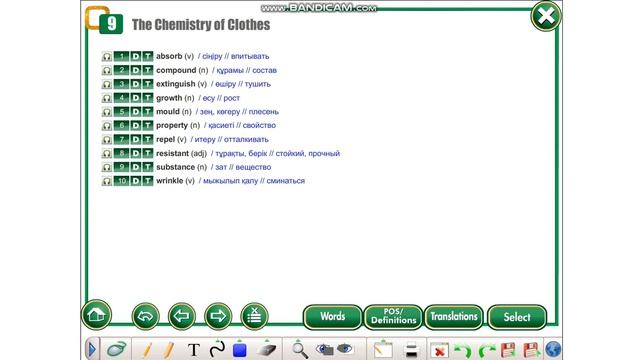Click headphone icon next to mould
This screenshot has height=360, width=640.
coord(107,112)
